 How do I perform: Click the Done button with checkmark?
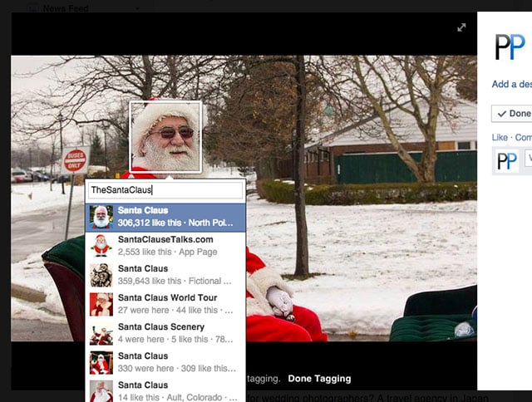pos(512,114)
